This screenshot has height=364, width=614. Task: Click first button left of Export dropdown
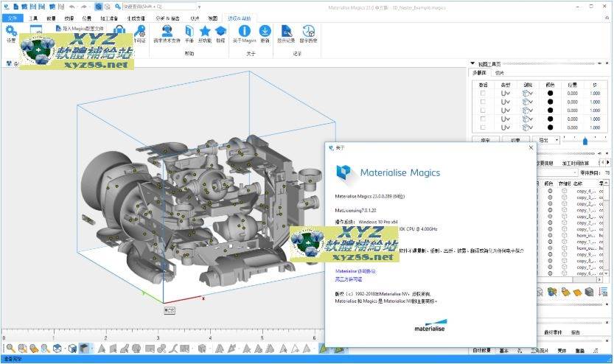click(x=485, y=140)
